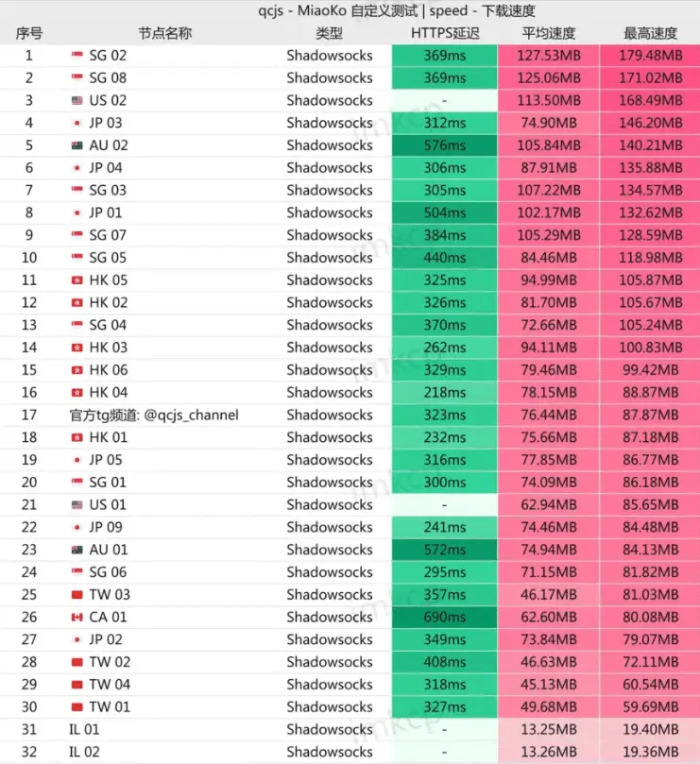Open the @qcjs_channel Telegram channel link

(x=192, y=416)
